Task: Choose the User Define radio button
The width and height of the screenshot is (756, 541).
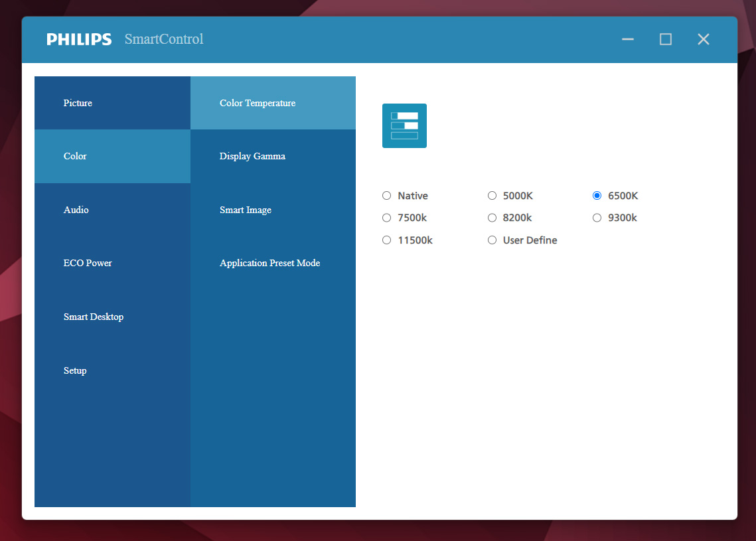Action: coord(492,240)
